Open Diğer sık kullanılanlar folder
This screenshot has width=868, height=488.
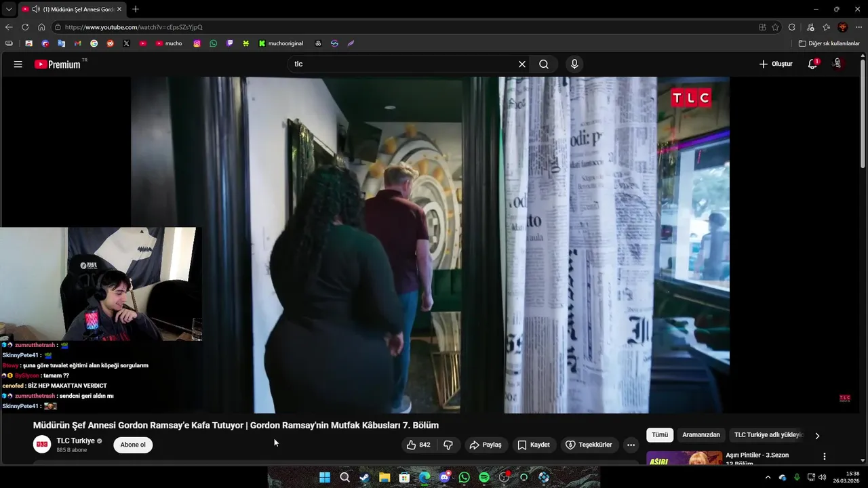[829, 43]
